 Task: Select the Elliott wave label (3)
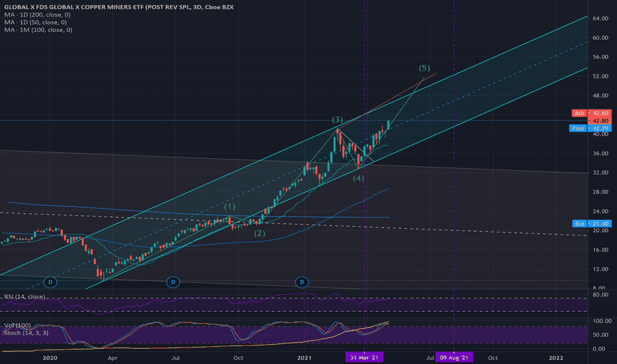(x=337, y=120)
